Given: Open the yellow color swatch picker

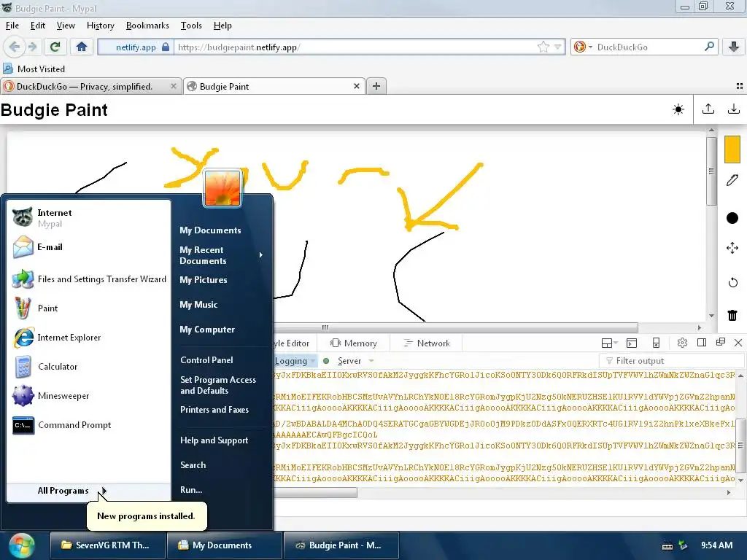Looking at the screenshot, I should 732,149.
